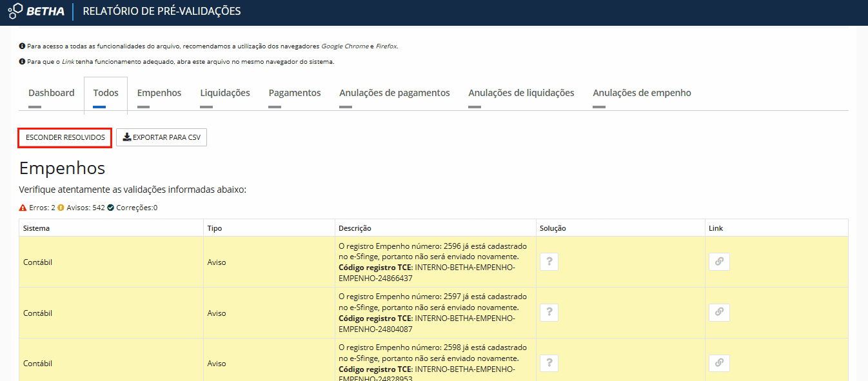Go to the Liquidações tab
This screenshot has height=381, width=868.
point(225,94)
